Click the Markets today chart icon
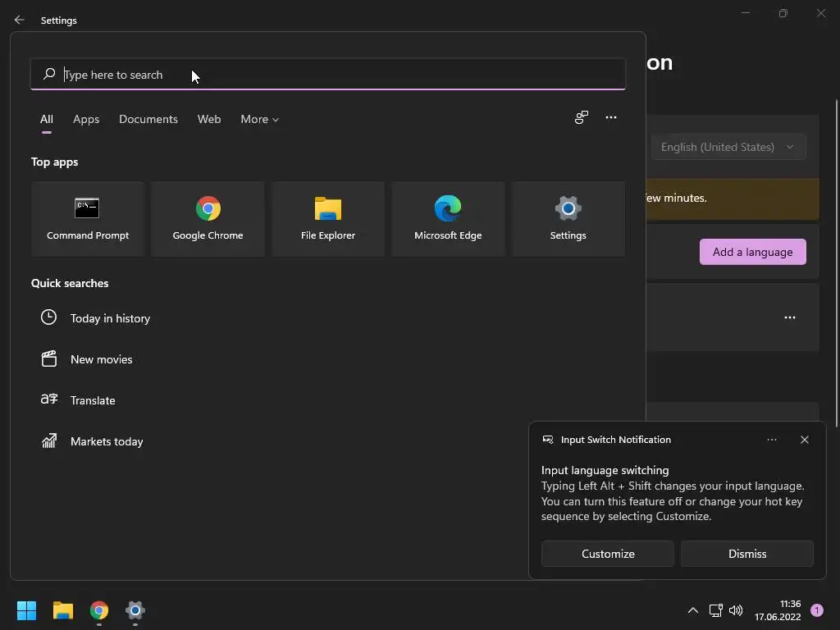The width and height of the screenshot is (840, 630). (x=48, y=441)
